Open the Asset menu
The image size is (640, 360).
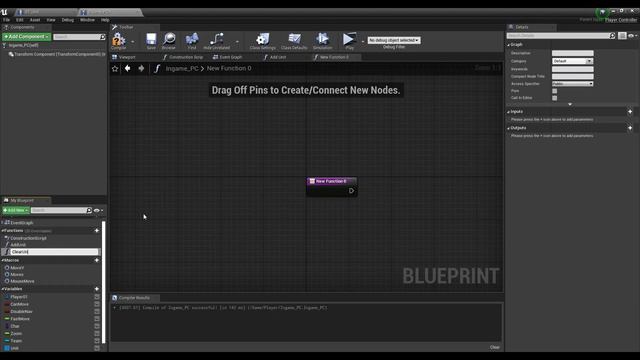[x=35, y=20]
